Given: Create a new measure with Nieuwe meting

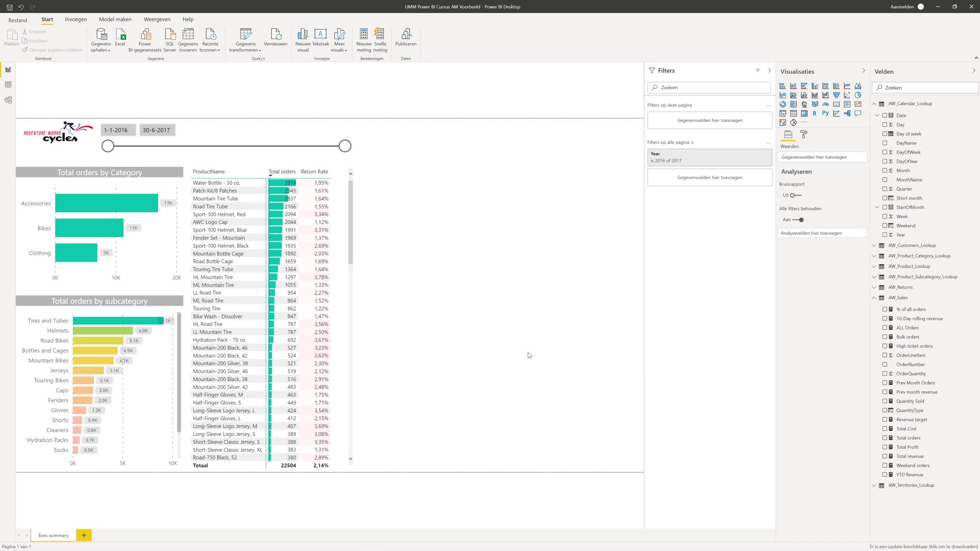Looking at the screenshot, I should tap(363, 38).
